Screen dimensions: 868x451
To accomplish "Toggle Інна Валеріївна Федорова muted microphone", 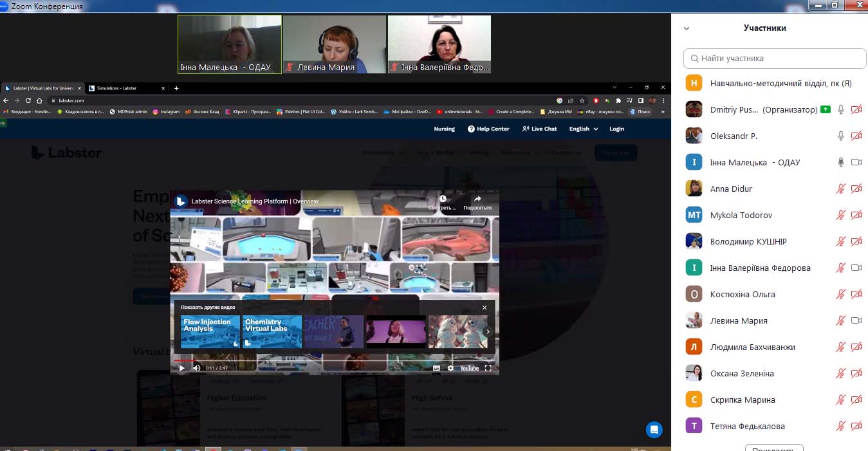I will coord(840,268).
